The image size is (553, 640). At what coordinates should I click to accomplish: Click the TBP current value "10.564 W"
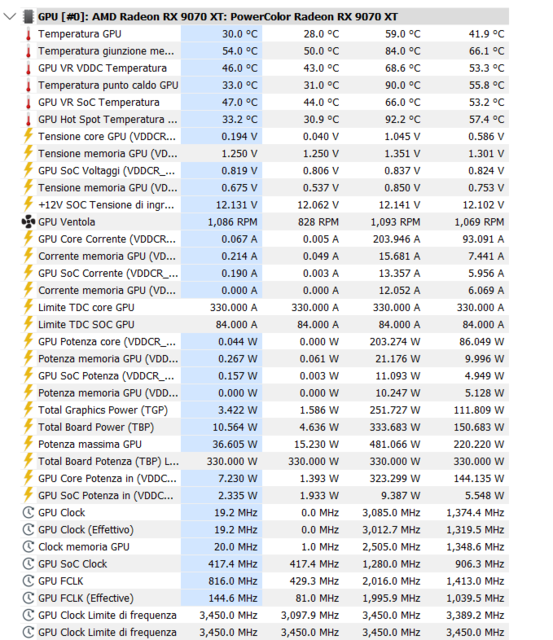[x=235, y=427]
